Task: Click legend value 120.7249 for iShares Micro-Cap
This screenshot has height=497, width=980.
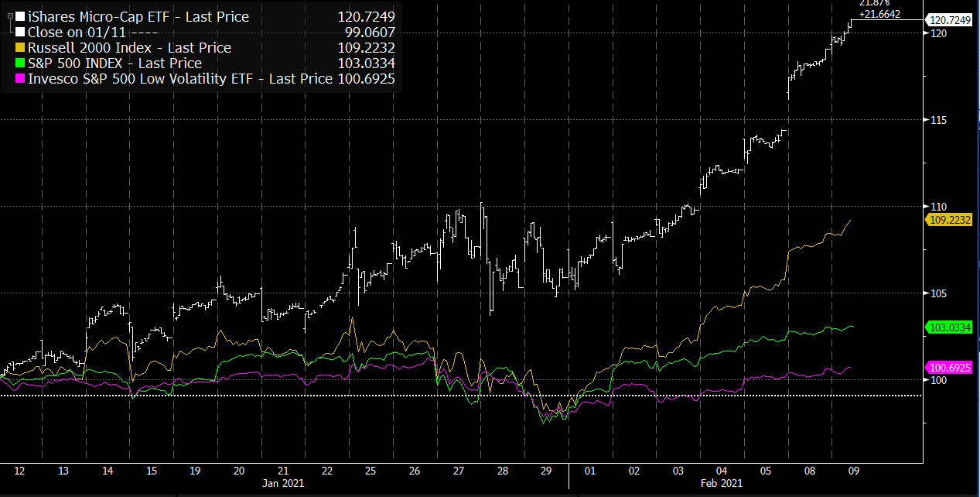Action: coord(367,16)
